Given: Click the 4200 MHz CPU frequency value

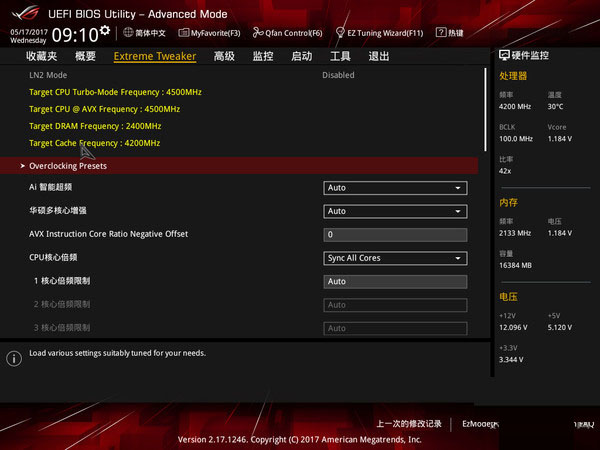Looking at the screenshot, I should (515, 106).
